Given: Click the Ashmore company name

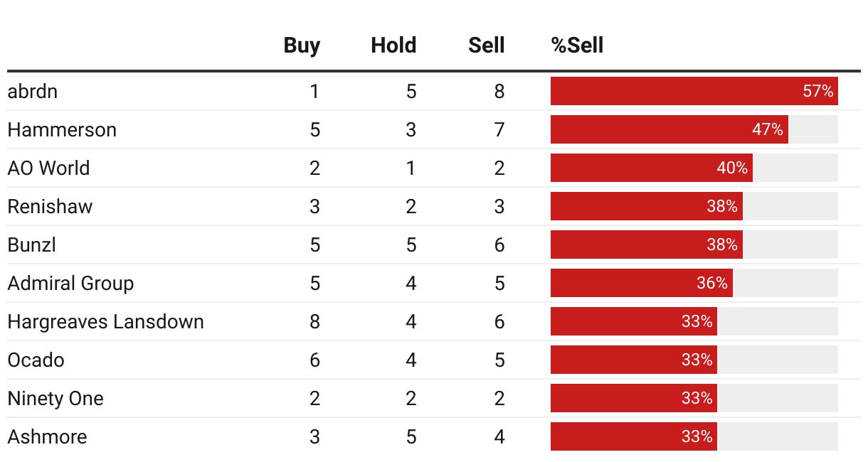Looking at the screenshot, I should click(48, 436).
